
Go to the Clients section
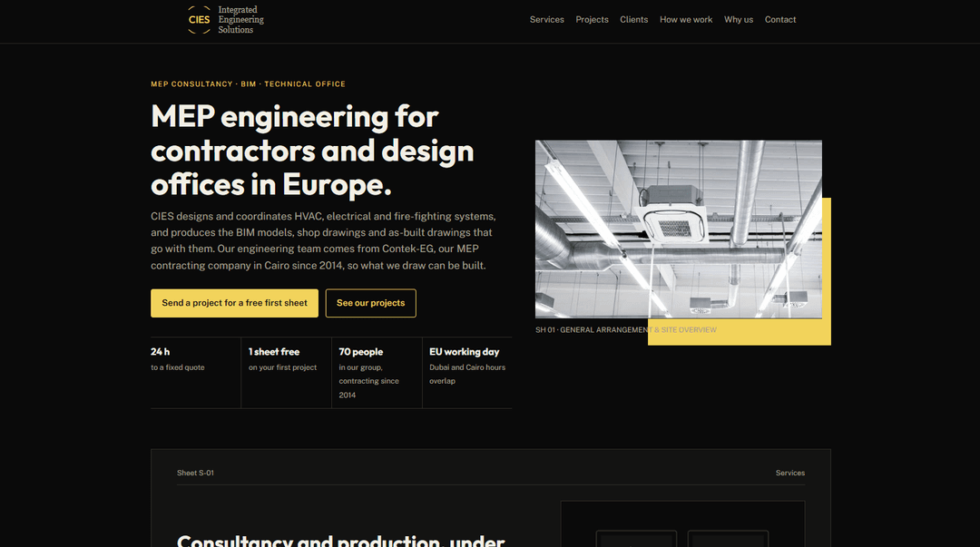[x=633, y=20]
